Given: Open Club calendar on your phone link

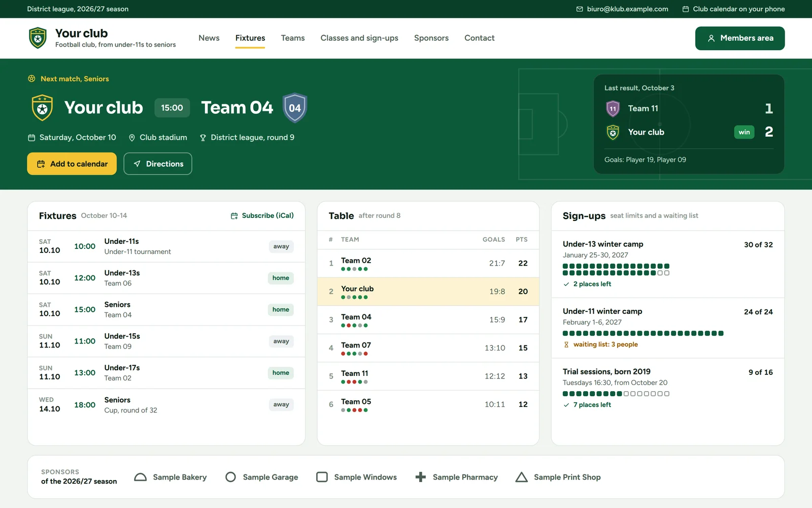Looking at the screenshot, I should click(x=733, y=9).
